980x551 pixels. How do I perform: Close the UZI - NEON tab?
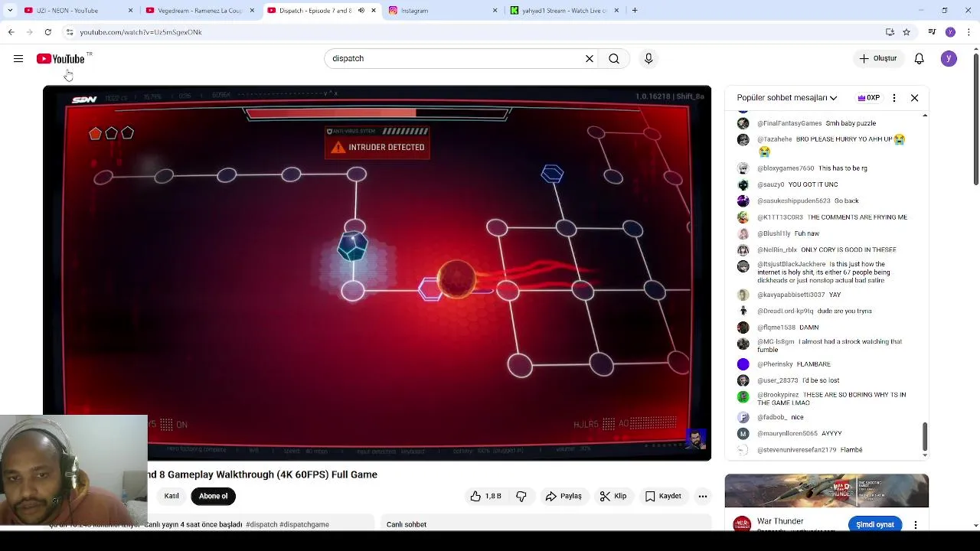130,11
